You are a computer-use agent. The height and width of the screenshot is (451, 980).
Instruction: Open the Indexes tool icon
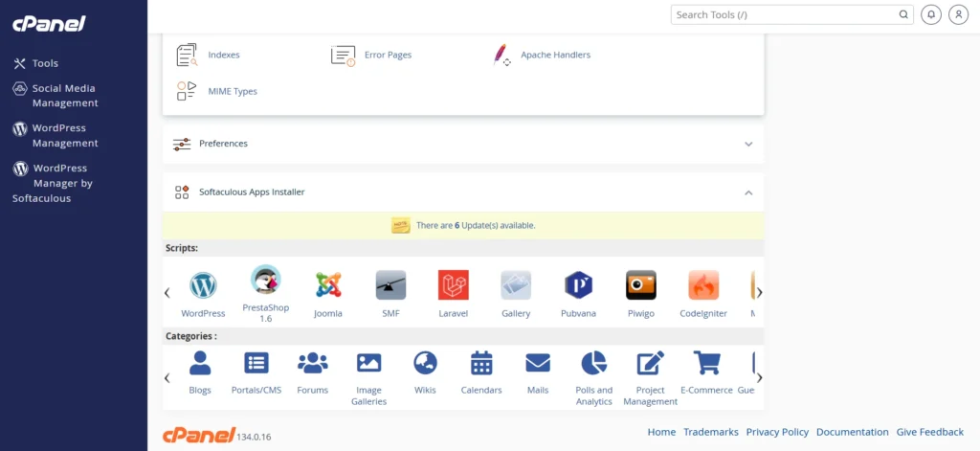coord(187,55)
